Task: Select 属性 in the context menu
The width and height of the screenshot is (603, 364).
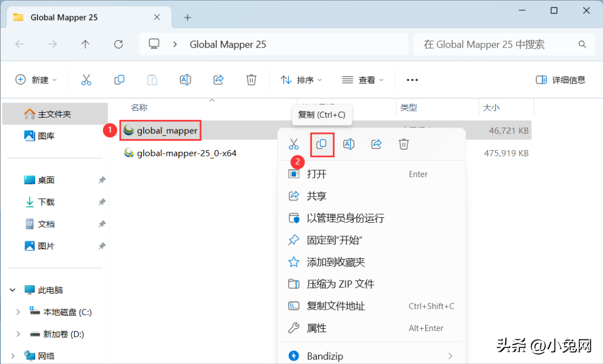Action: point(372,328)
